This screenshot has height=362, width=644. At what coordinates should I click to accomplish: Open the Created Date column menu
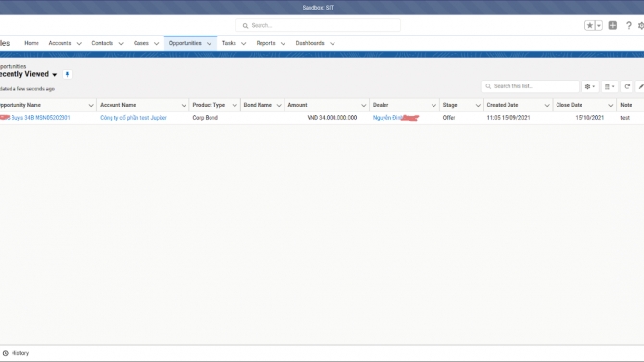547,105
